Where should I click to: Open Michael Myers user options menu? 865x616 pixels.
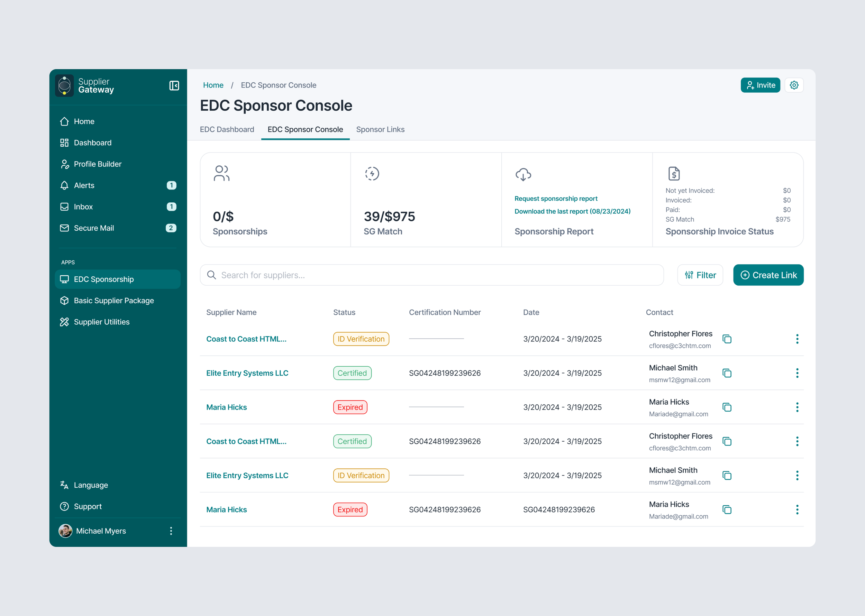pos(171,531)
